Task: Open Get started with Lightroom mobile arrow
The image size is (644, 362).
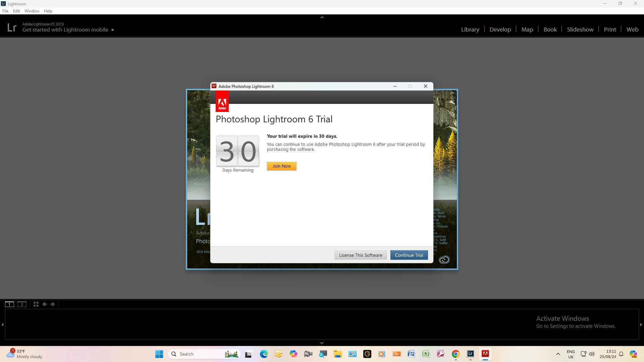Action: 113,30
